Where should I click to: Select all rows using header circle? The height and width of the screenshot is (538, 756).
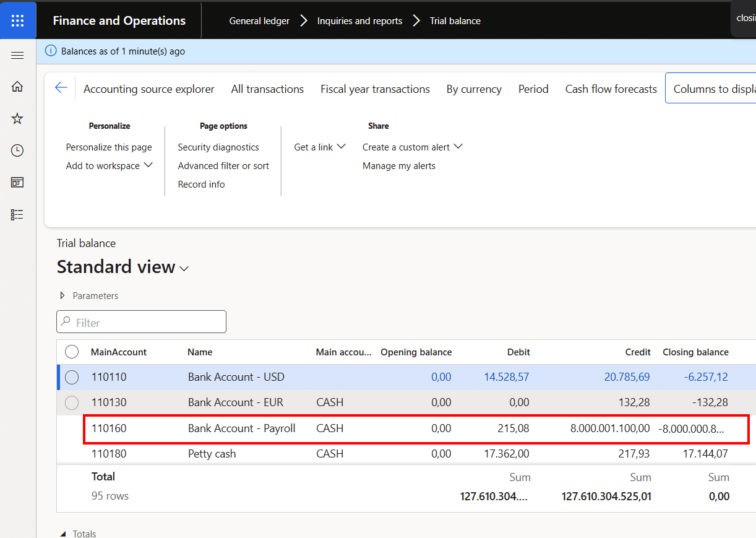(72, 352)
